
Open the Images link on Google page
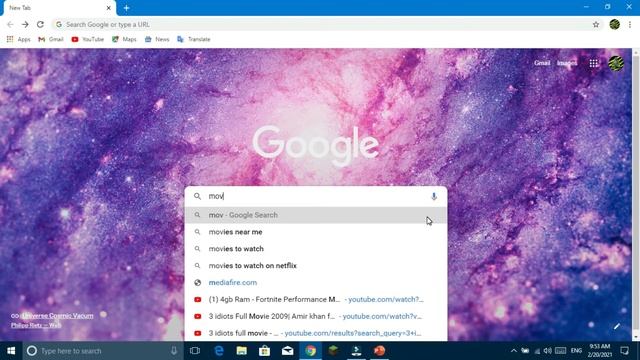point(567,63)
